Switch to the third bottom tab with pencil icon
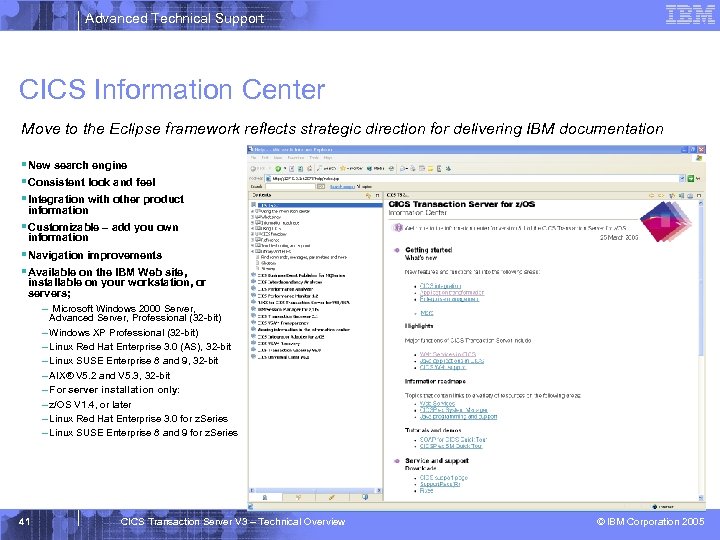This screenshot has width=720, height=540. [332, 497]
